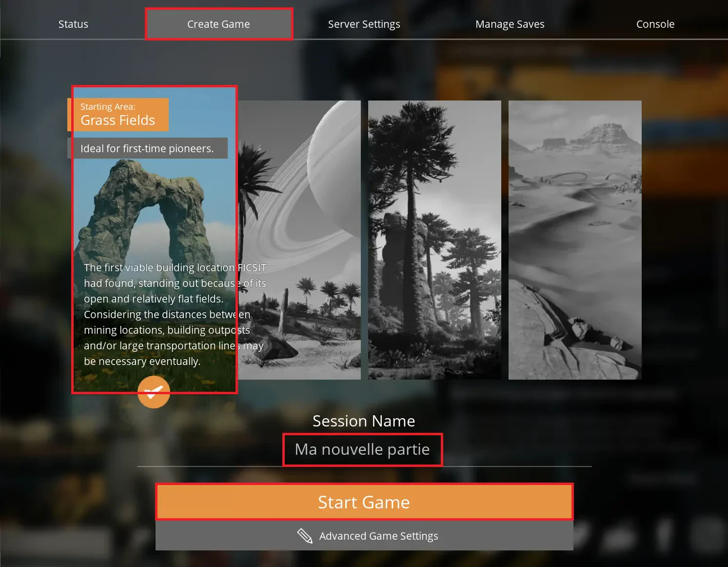
Task: Click the Session Name input field
Action: (363, 449)
